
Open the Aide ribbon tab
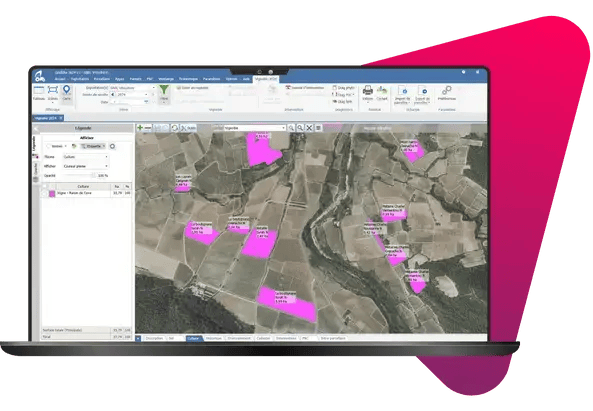coord(246,79)
